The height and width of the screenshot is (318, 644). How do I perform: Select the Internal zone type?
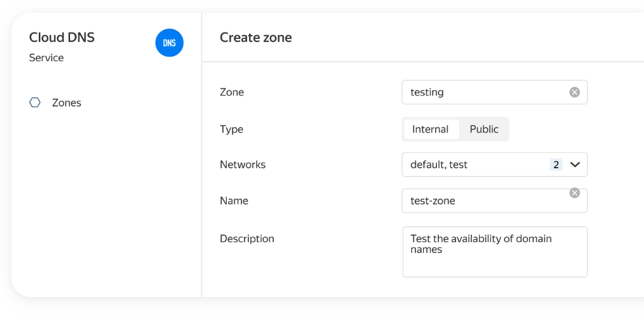pos(431,129)
